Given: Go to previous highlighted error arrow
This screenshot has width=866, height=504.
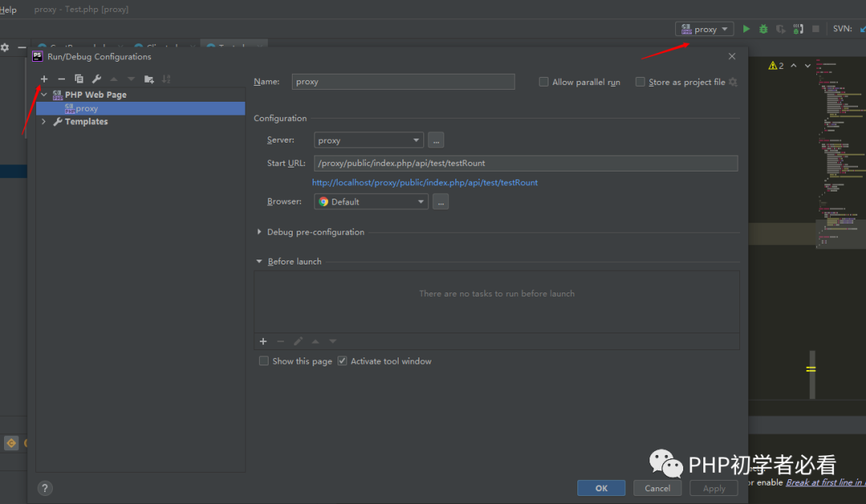Looking at the screenshot, I should [794, 65].
